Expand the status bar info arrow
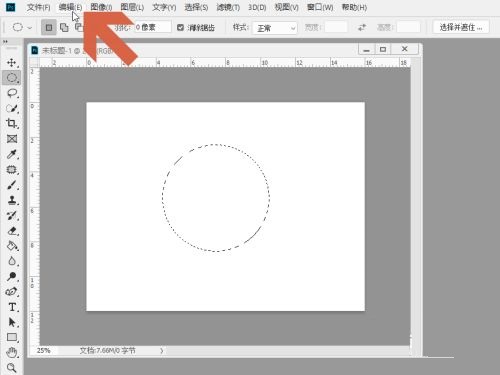Viewport: 500px width, 375px height. pos(162,350)
